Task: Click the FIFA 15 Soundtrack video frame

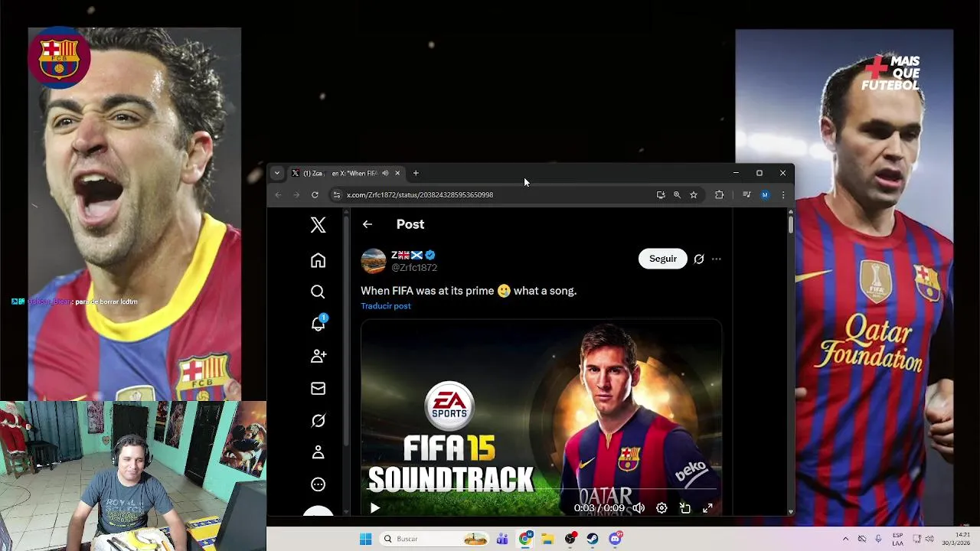Action: [541, 417]
